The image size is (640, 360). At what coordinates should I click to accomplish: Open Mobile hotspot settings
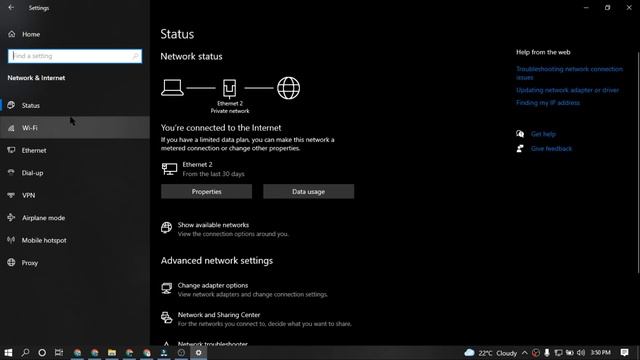click(75, 240)
